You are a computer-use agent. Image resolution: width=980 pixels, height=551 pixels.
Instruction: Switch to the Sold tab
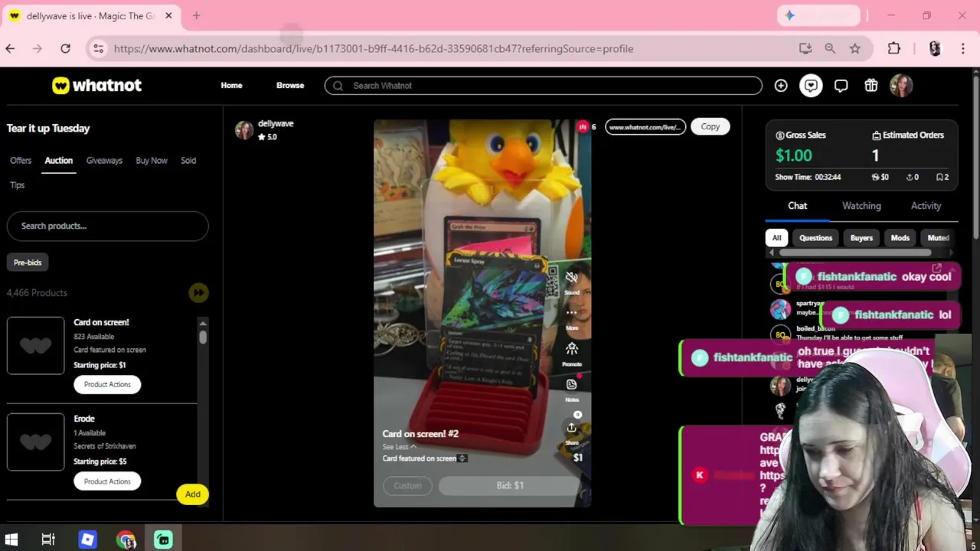pos(188,161)
